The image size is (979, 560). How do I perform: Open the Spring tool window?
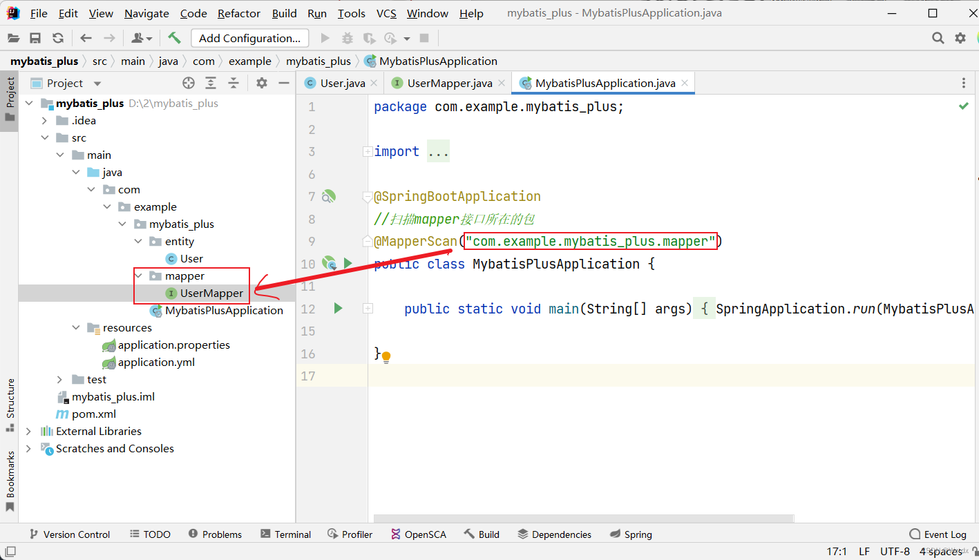pos(631,534)
